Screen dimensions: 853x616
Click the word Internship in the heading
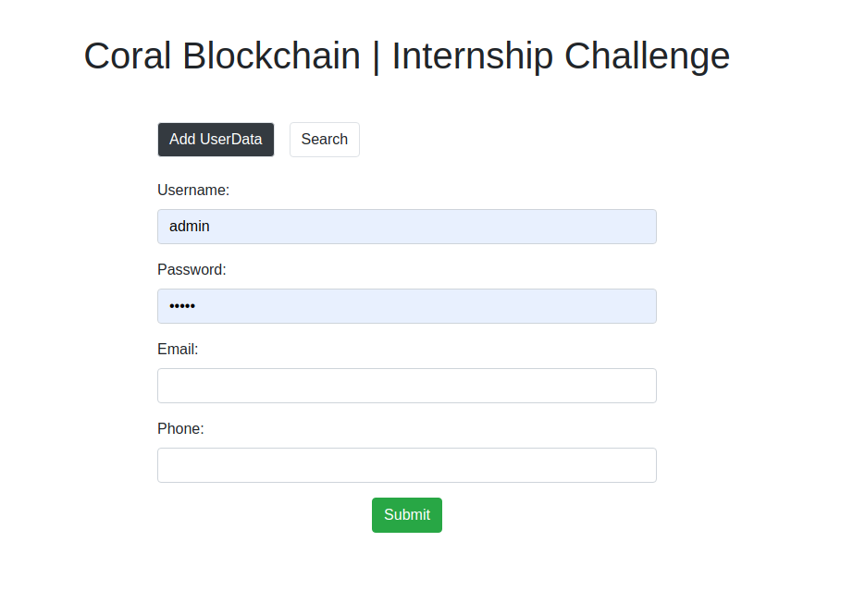coord(472,56)
